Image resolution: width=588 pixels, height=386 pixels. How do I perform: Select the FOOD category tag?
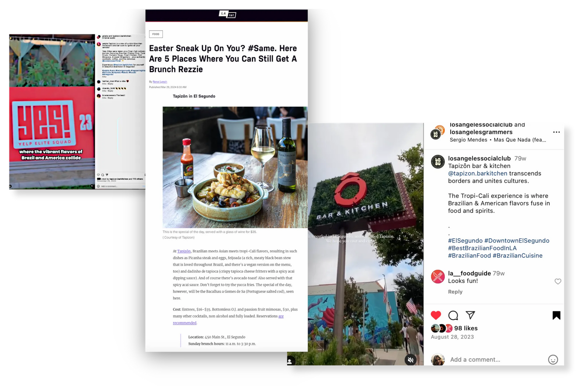156,34
